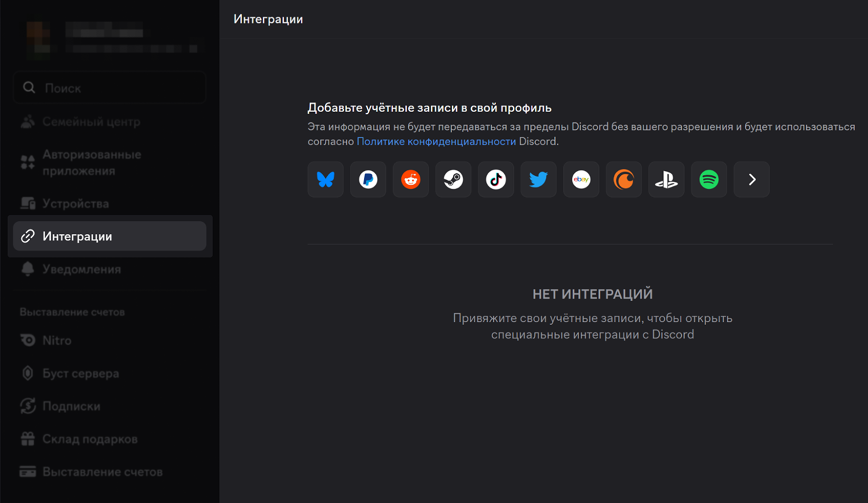The image size is (868, 503).
Task: Show more account services with arrow
Action: [752, 179]
